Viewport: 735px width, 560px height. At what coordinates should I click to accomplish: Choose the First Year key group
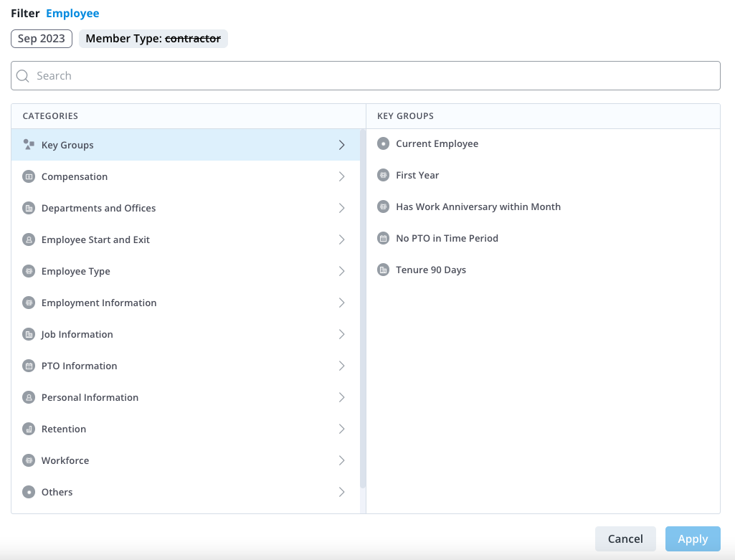417,175
